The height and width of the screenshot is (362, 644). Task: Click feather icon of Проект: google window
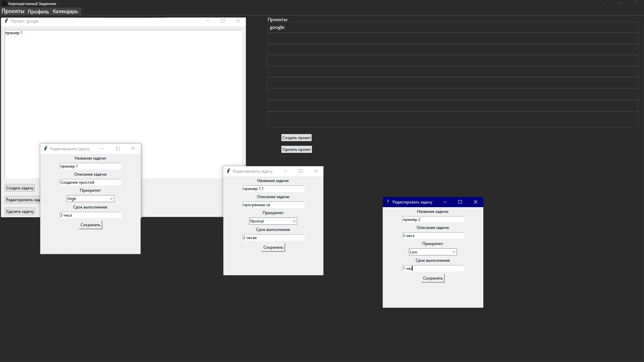6,21
